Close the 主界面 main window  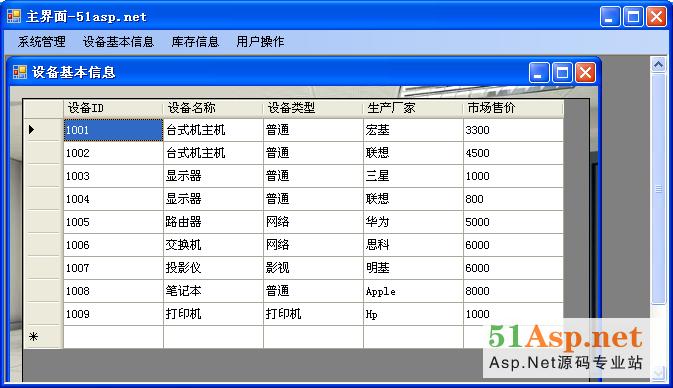(656, 17)
